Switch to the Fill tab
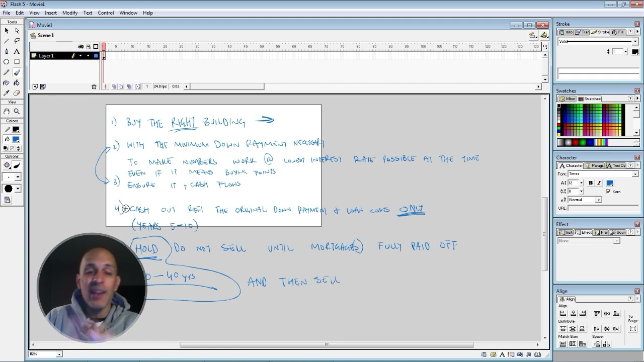The width and height of the screenshot is (644, 362). (618, 32)
